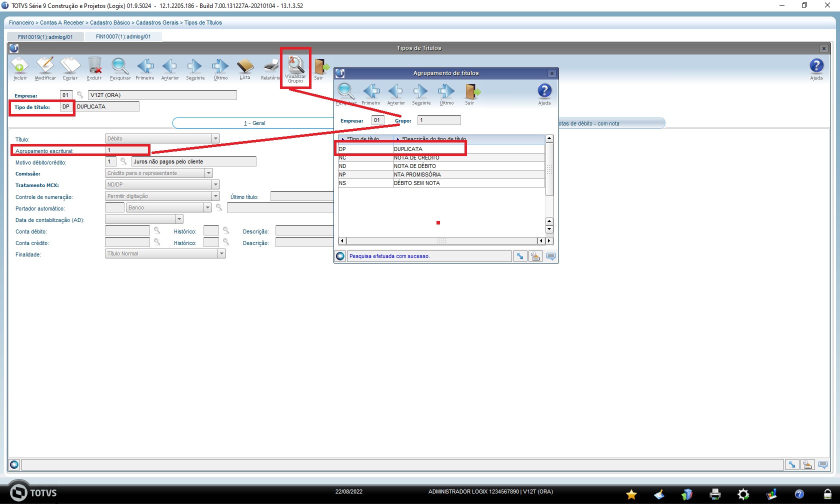This screenshot has height=504, width=840.
Task: Click Financeiro in the breadcrumb
Action: 21,22
